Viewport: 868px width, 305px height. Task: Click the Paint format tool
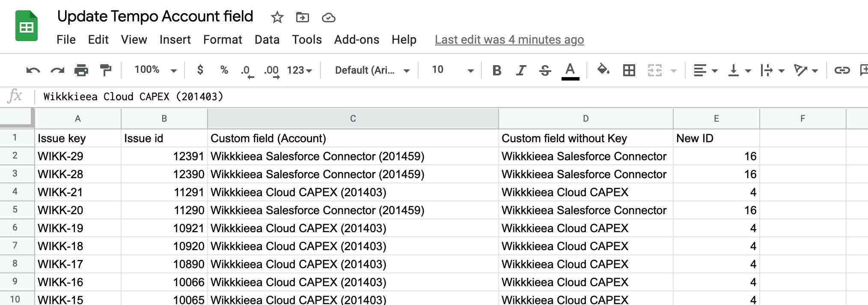106,70
